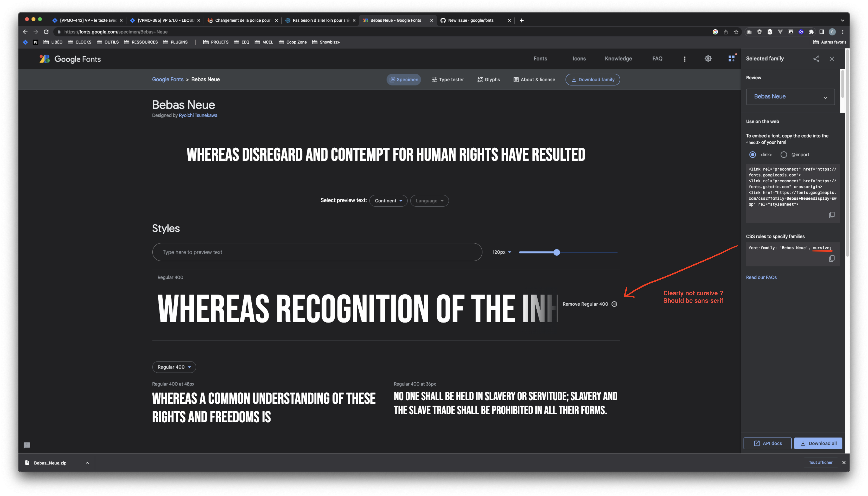This screenshot has width=868, height=496.
Task: Open the side panel icon in Chrome toolbar
Action: [822, 32]
